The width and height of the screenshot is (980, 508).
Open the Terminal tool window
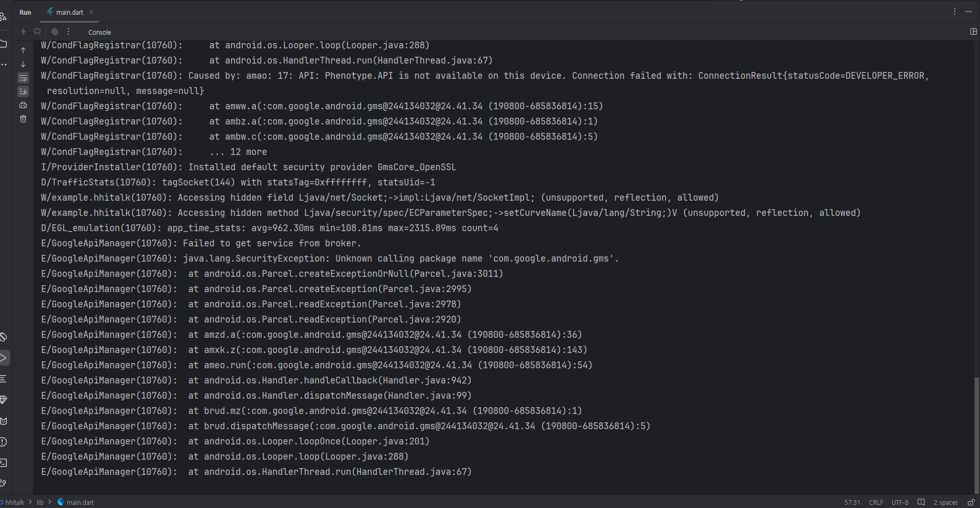[x=3, y=463]
